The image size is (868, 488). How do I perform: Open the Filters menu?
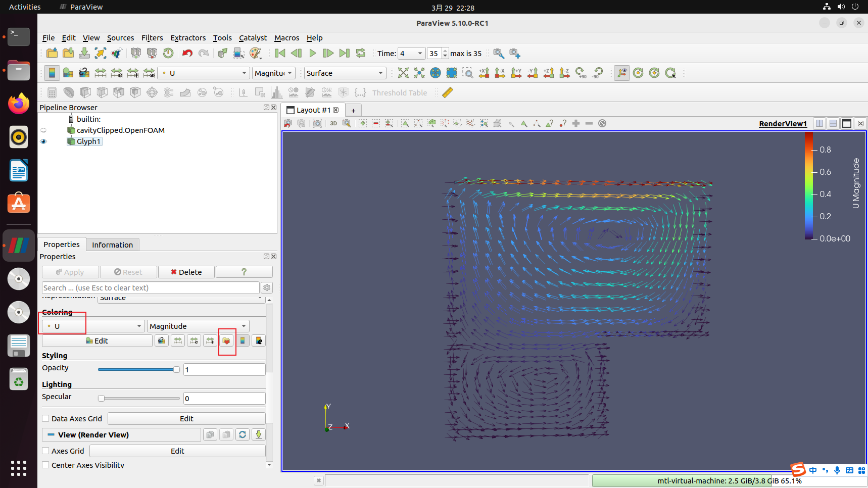[x=152, y=38]
